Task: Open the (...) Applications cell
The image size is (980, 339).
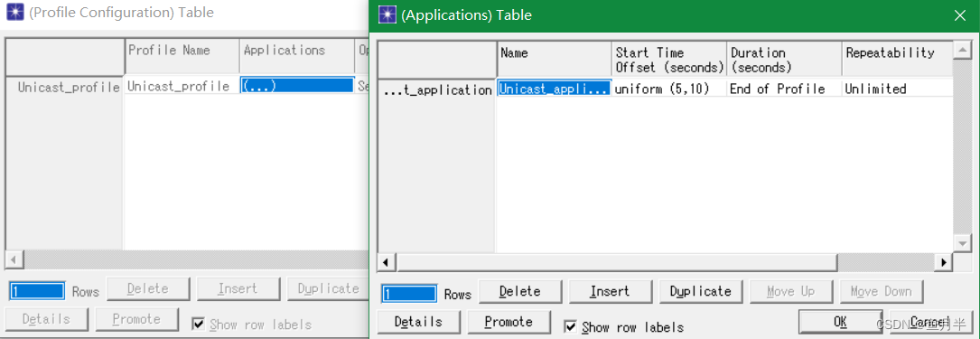Action: 297,86
